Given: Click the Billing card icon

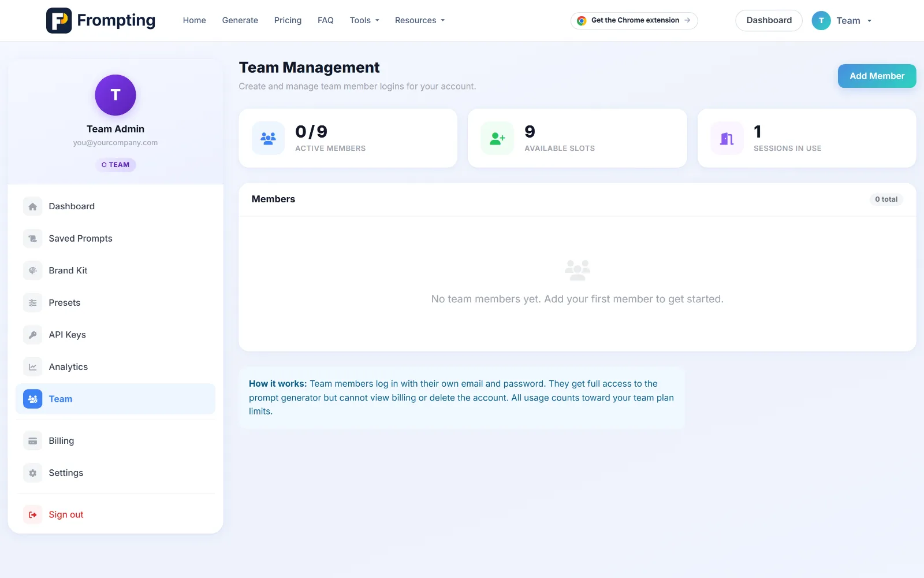Looking at the screenshot, I should click(33, 441).
